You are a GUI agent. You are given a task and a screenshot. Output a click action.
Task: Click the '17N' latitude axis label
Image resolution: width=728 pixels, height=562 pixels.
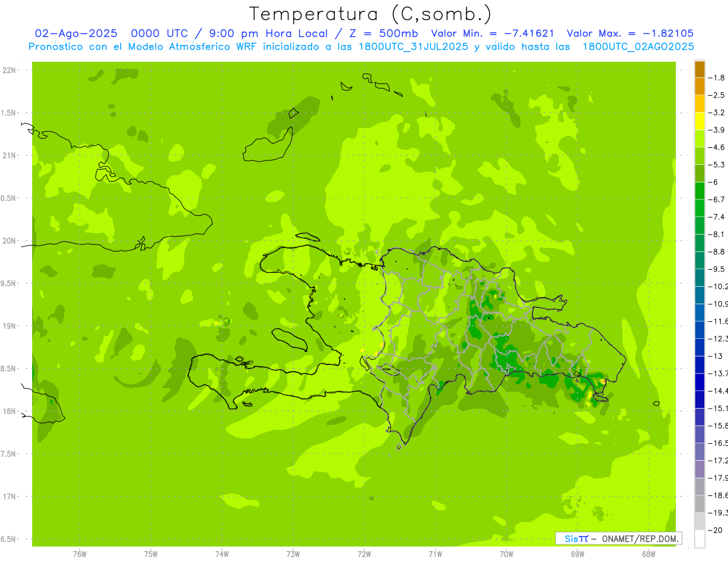(10, 497)
